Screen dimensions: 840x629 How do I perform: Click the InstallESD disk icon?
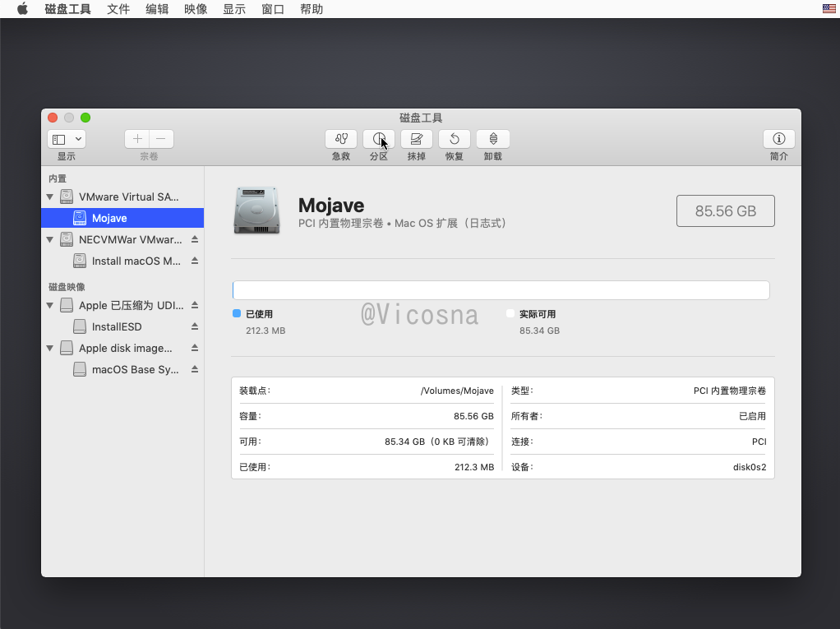point(79,326)
